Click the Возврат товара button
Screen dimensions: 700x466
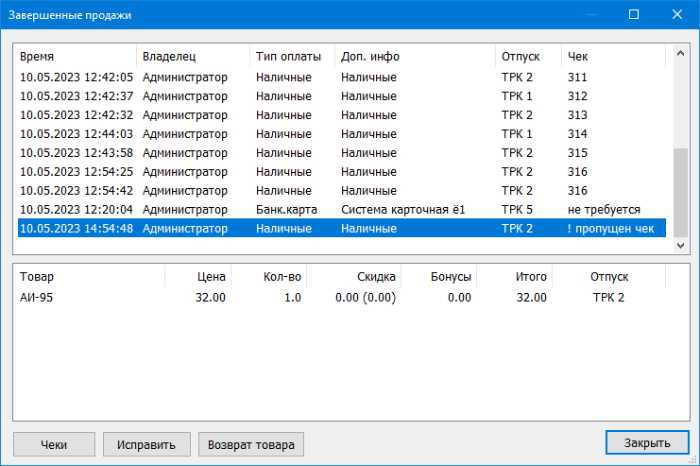point(251,444)
